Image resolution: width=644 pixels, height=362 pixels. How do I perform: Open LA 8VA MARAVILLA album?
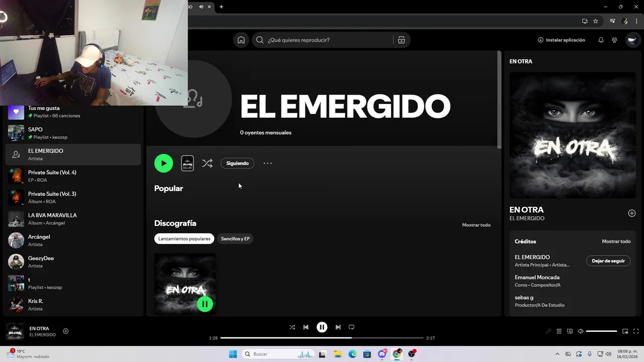(73, 219)
